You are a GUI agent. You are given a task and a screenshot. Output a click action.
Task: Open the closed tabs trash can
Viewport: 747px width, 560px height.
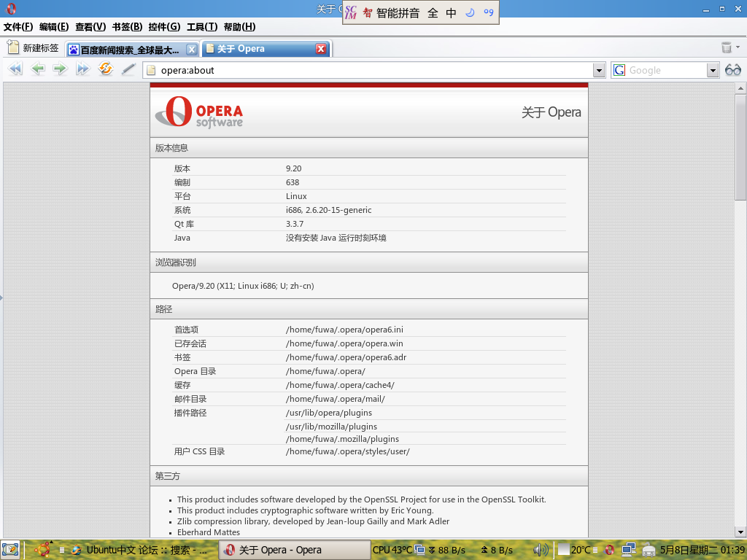pyautogui.click(x=726, y=47)
